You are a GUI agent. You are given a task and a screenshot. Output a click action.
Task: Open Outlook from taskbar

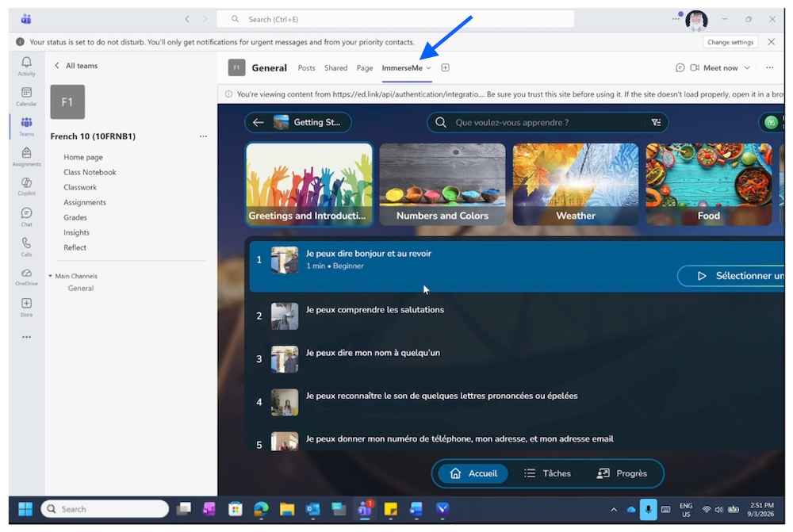pos(312,509)
